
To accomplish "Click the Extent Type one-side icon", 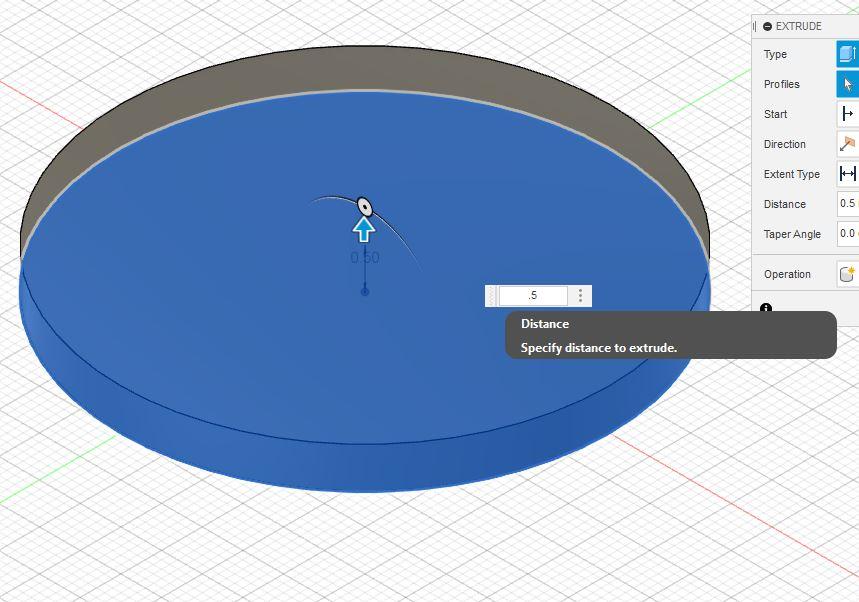I will [850, 174].
